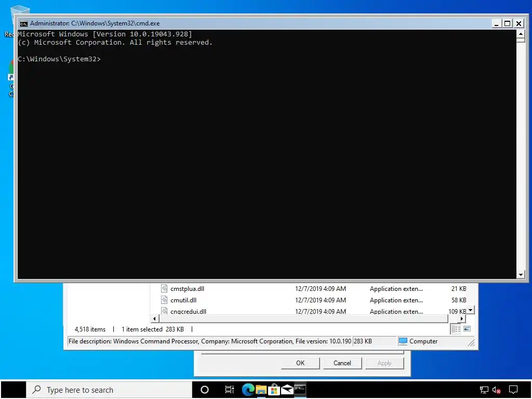Select file name cmstplua.dll
The height and width of the screenshot is (399, 532).
pos(187,289)
